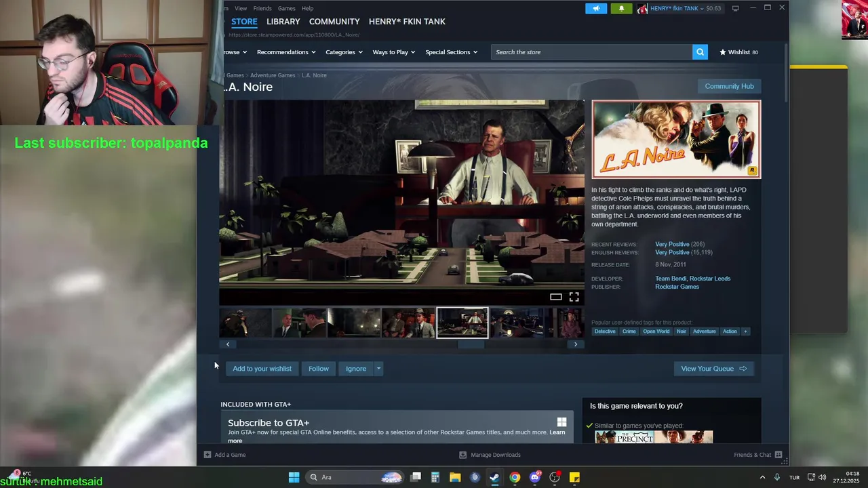The image size is (868, 488).
Task: Open the Games menu
Action: click(287, 8)
